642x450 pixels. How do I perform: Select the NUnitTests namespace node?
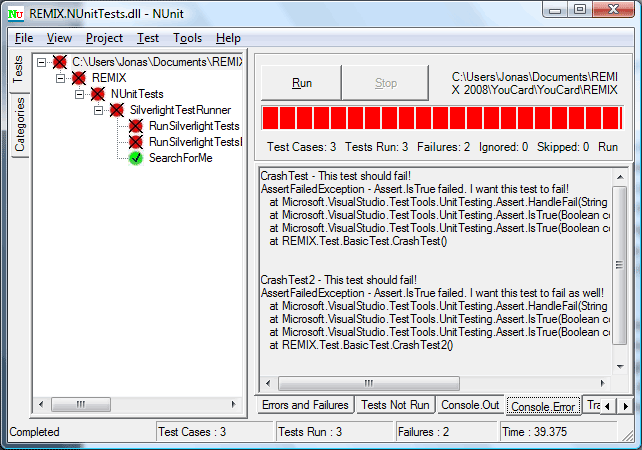click(137, 94)
